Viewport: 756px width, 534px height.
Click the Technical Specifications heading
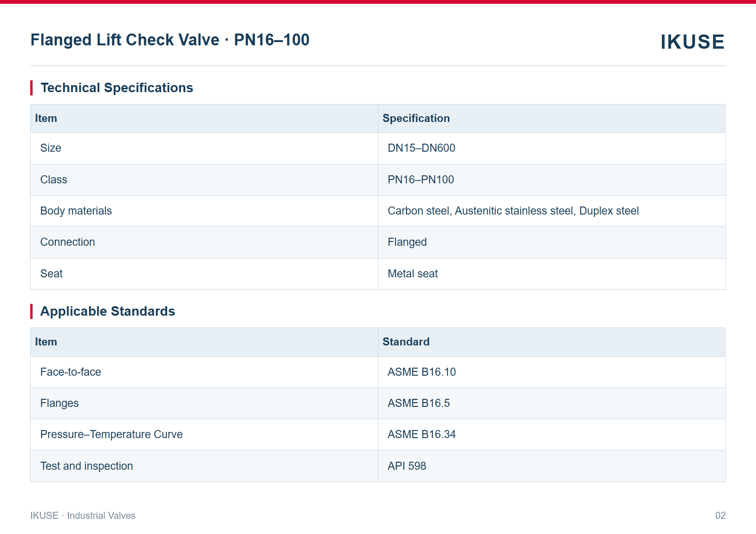tap(117, 88)
